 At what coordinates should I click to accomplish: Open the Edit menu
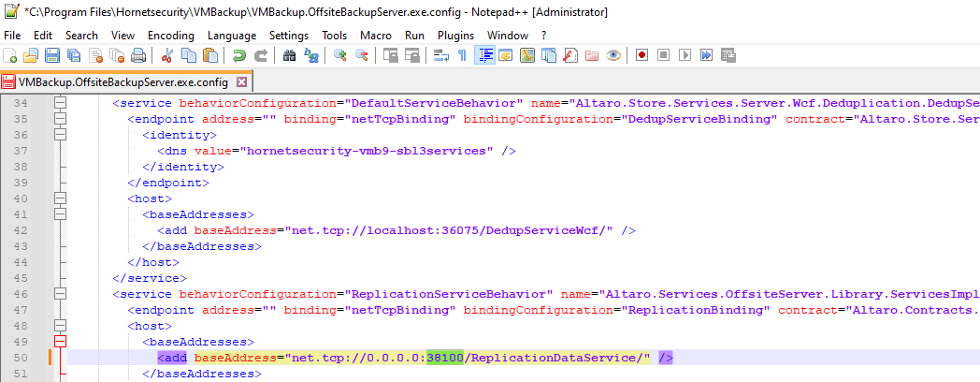43,36
